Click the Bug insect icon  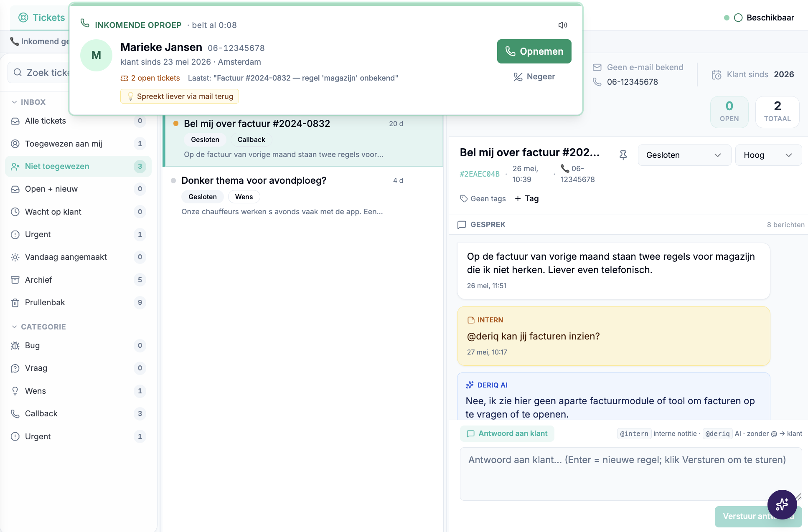click(x=15, y=345)
